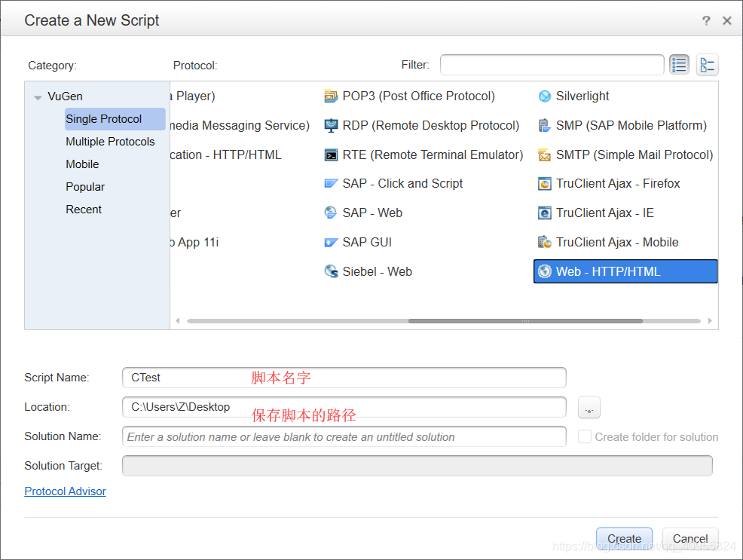The width and height of the screenshot is (743, 560).
Task: Click the SMTP mail protocol icon
Action: 545,155
